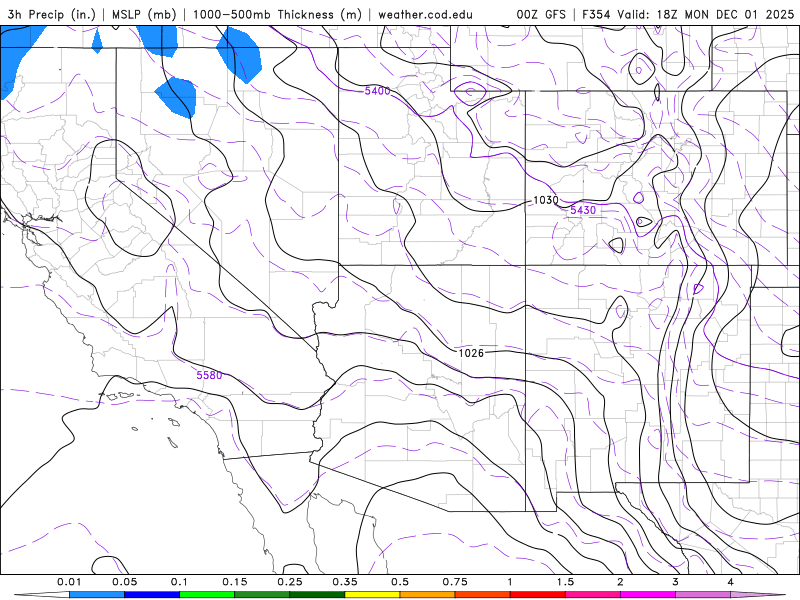Screen dimensions: 800x600
Task: Click the 0.25 legend value
Action: pos(290,582)
